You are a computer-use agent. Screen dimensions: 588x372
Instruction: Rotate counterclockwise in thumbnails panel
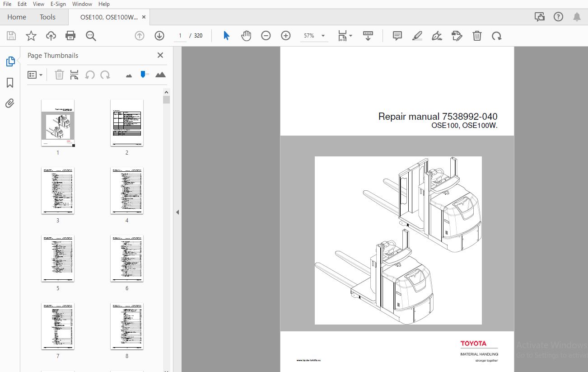[x=90, y=75]
